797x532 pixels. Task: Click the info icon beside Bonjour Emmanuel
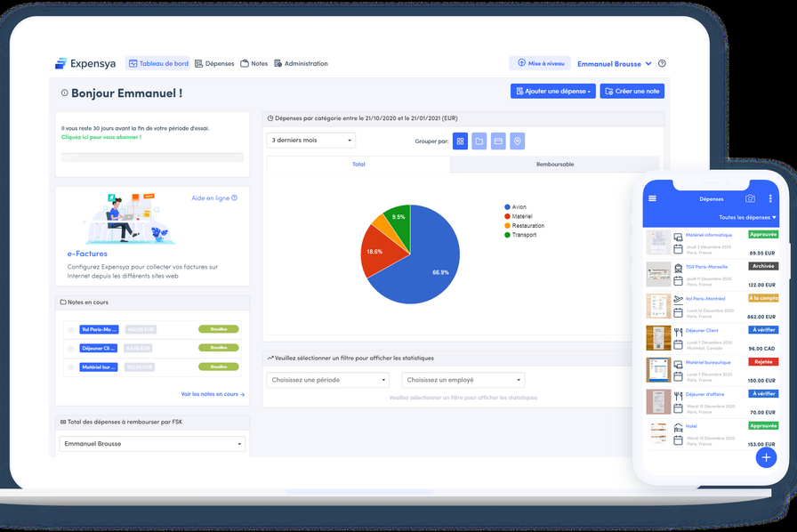coord(64,93)
